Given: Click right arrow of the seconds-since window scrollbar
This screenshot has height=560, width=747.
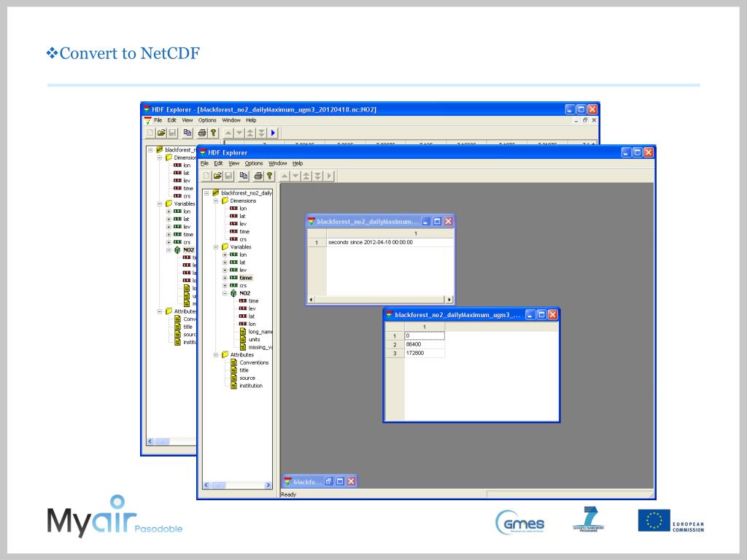Looking at the screenshot, I should (449, 300).
